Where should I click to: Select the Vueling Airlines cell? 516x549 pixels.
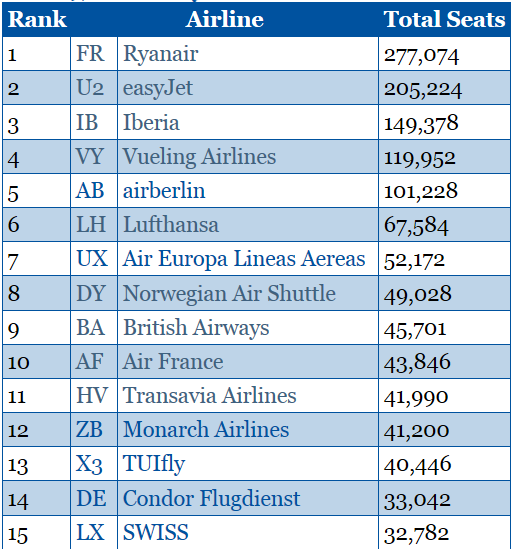[248, 156]
